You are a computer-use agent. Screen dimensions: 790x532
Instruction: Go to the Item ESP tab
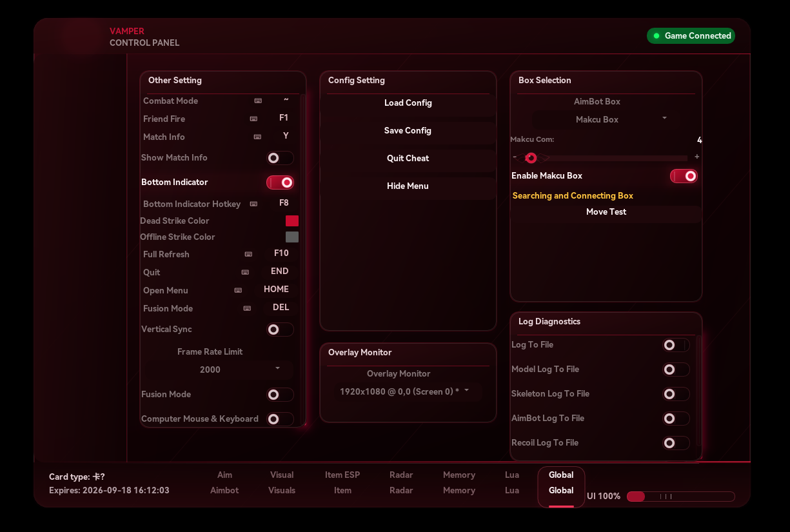[342, 483]
